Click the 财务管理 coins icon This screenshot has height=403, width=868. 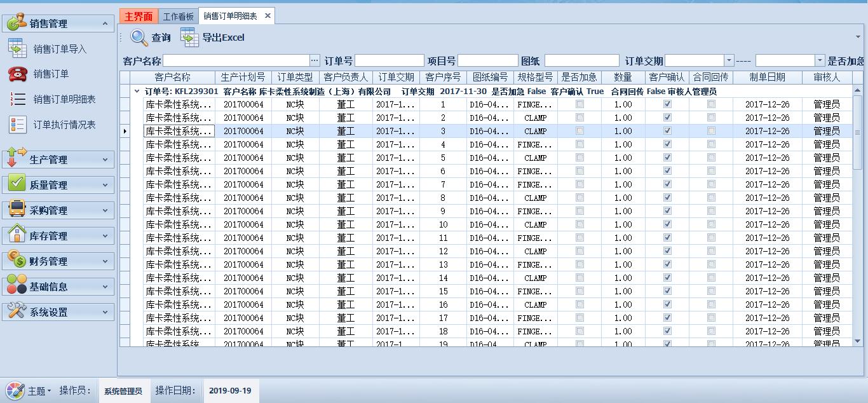click(x=17, y=260)
